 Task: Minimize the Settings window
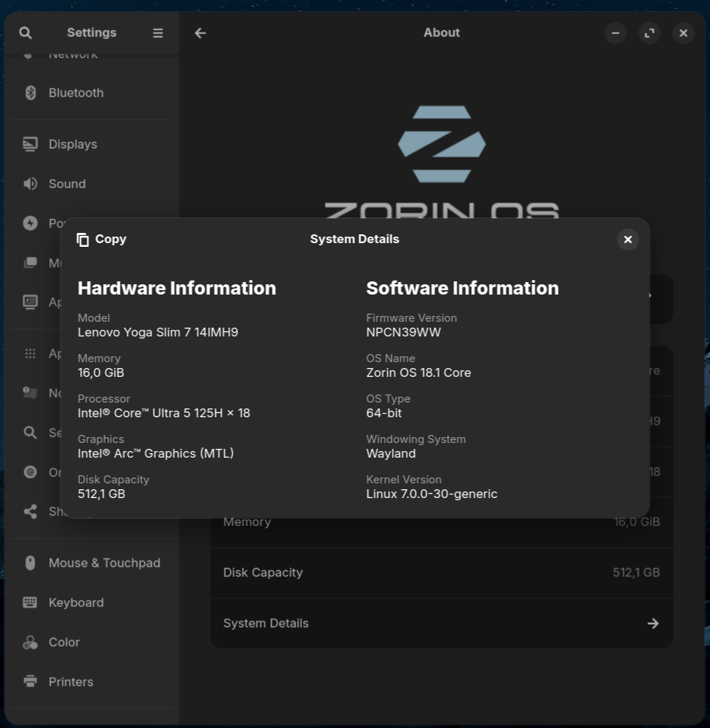point(615,33)
